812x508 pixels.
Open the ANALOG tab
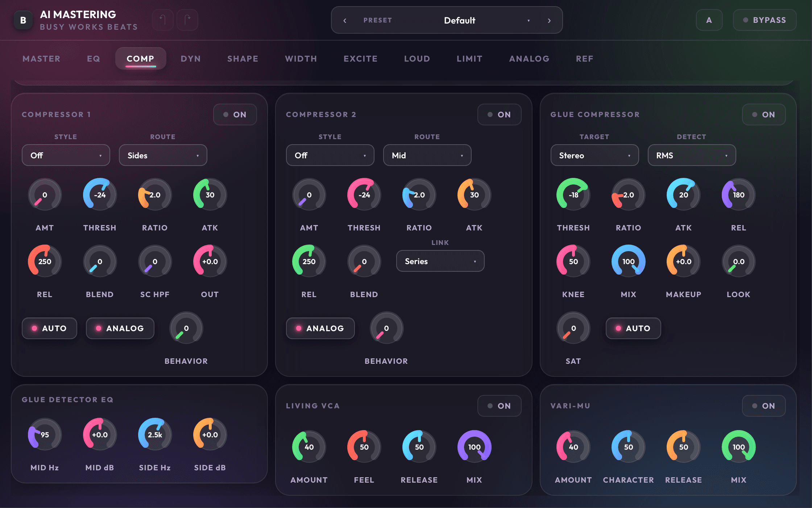(529, 58)
